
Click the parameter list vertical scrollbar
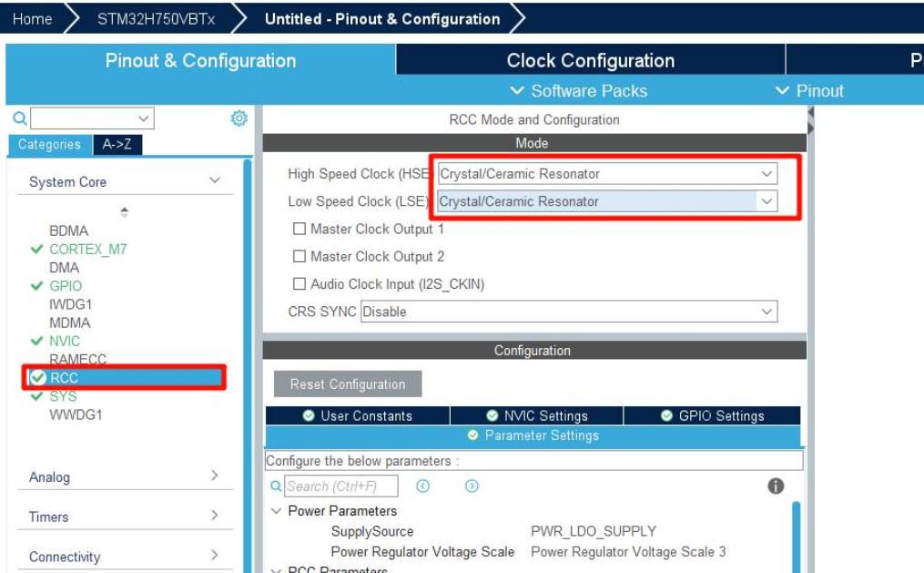click(797, 537)
